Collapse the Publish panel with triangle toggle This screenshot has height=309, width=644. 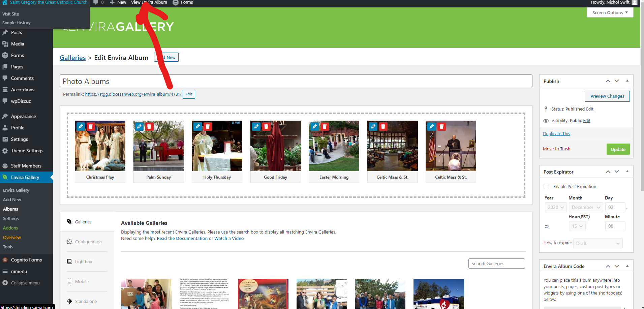(x=627, y=81)
